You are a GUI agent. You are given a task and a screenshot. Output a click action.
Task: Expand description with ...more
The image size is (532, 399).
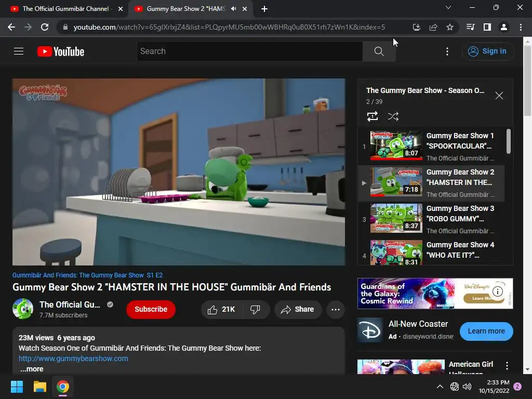click(32, 369)
